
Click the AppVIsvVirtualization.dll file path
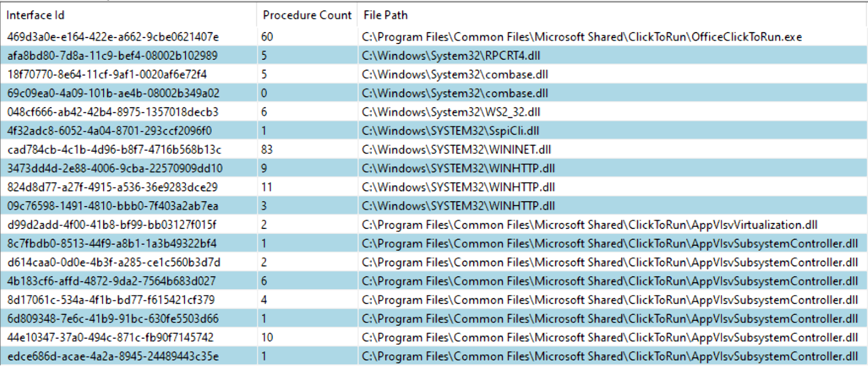(590, 225)
